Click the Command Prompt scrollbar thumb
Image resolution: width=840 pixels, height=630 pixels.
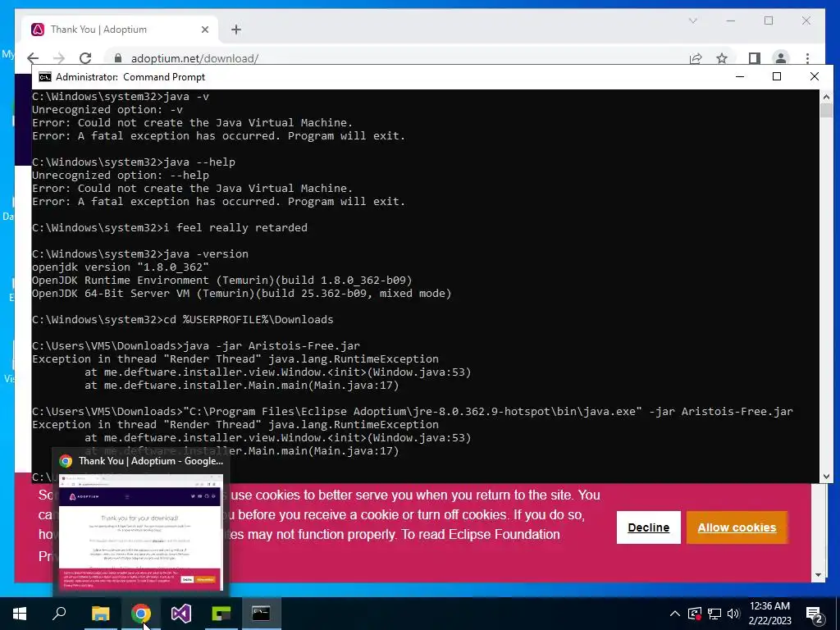pyautogui.click(x=825, y=111)
